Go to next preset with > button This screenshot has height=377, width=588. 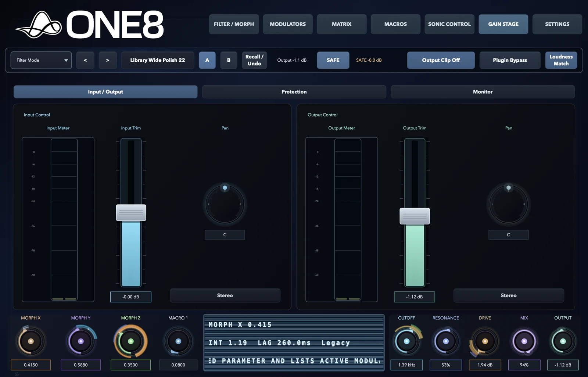[108, 60]
